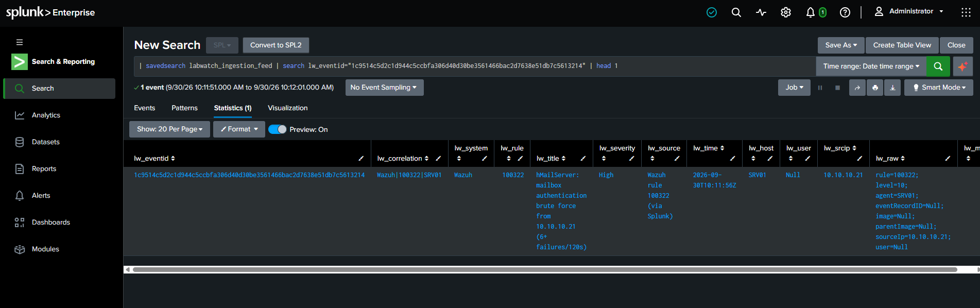Open Dashboards in the sidebar
Screen dimensions: 980x308
coord(59,223)
